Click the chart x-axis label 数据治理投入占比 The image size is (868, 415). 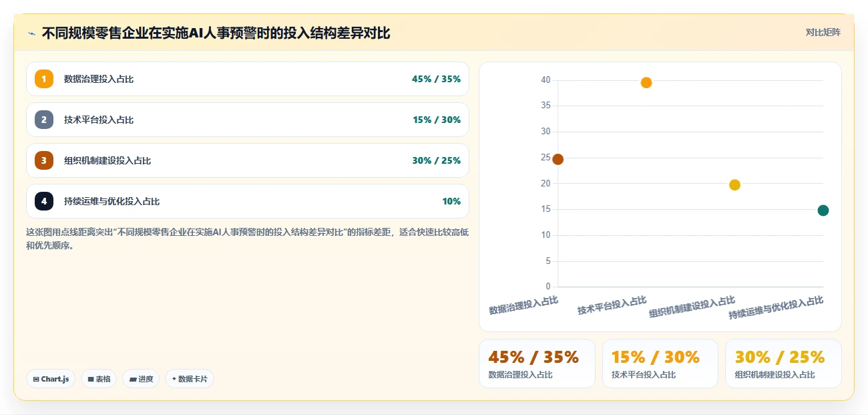(523, 305)
